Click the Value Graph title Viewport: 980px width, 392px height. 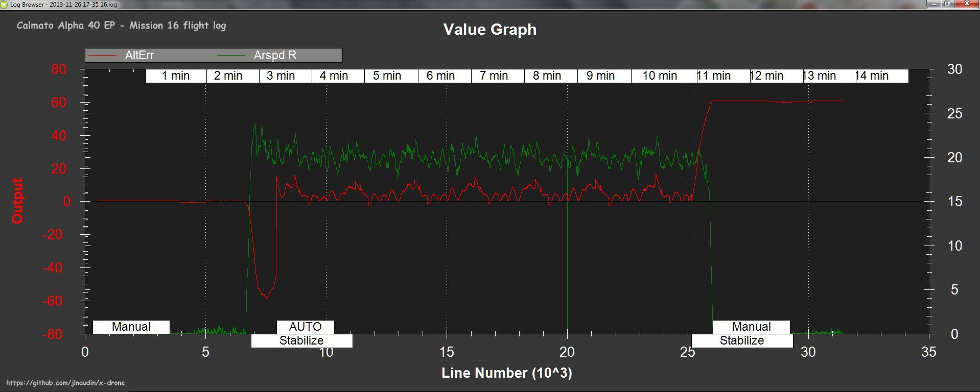tap(489, 29)
